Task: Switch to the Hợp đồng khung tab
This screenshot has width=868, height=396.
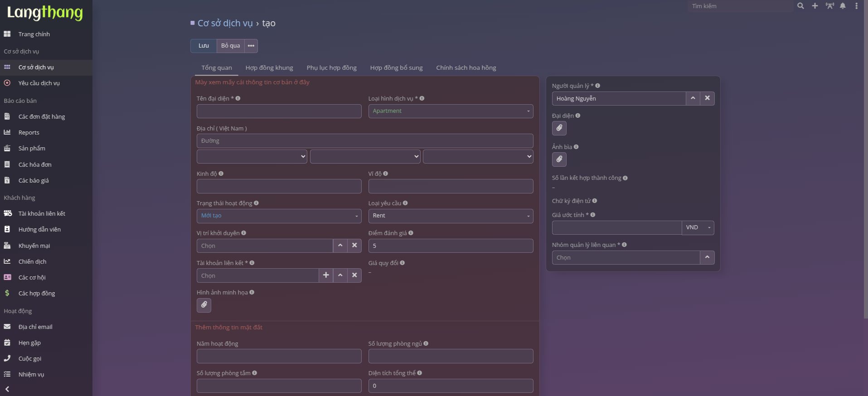Action: [269, 68]
